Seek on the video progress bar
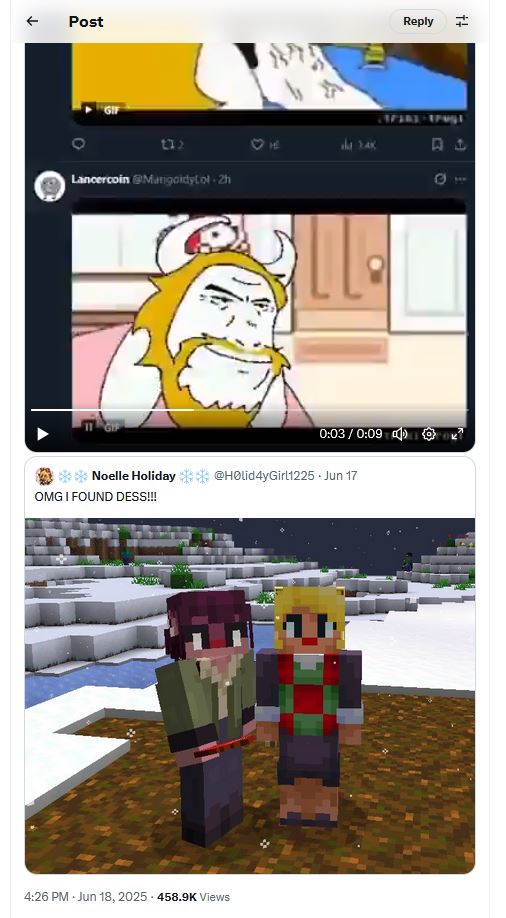The height and width of the screenshot is (918, 506). click(249, 410)
